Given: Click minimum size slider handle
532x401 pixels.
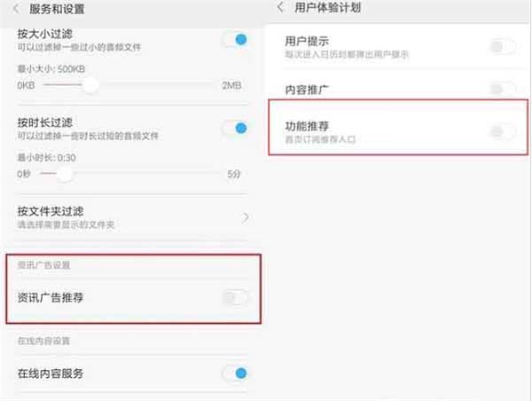Looking at the screenshot, I should pyautogui.click(x=90, y=85).
